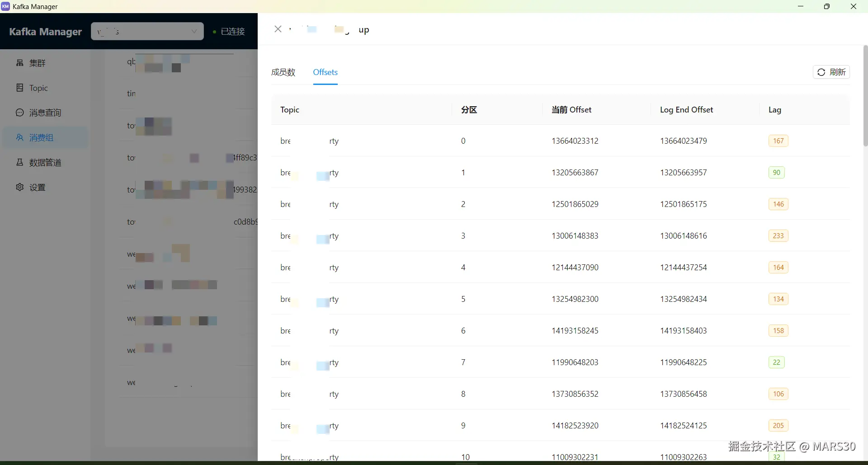Click the 数据管道 pipeline icon
The width and height of the screenshot is (868, 465).
pyautogui.click(x=20, y=162)
